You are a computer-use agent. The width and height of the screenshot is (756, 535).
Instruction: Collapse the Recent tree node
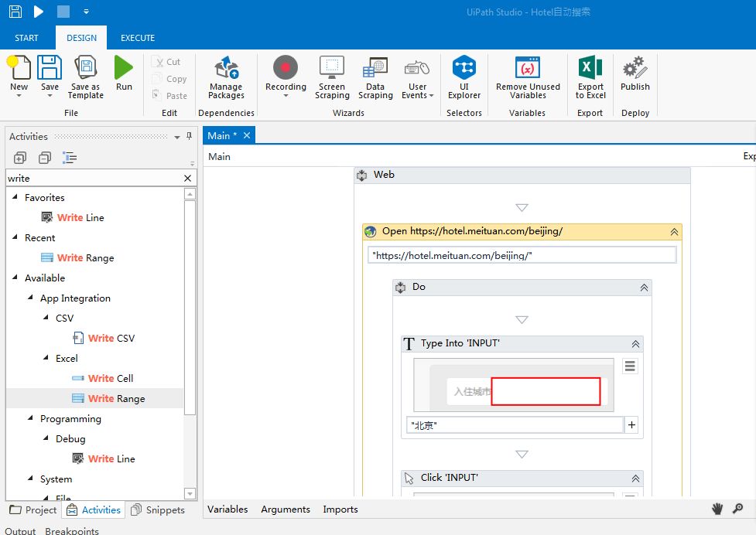pyautogui.click(x=15, y=237)
